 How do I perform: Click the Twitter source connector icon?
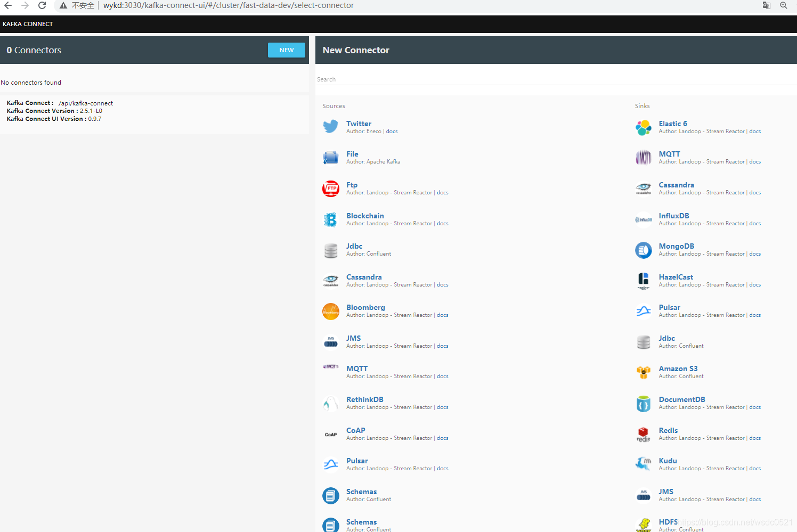point(331,127)
